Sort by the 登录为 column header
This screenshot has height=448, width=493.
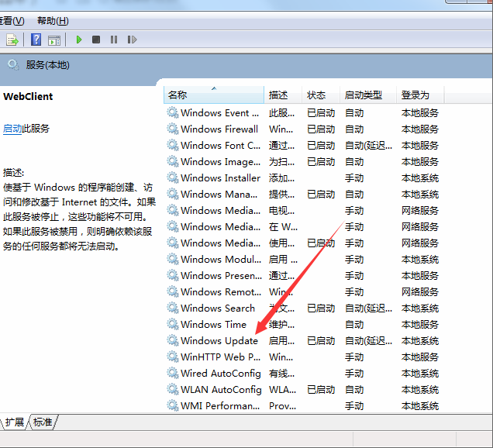click(420, 95)
